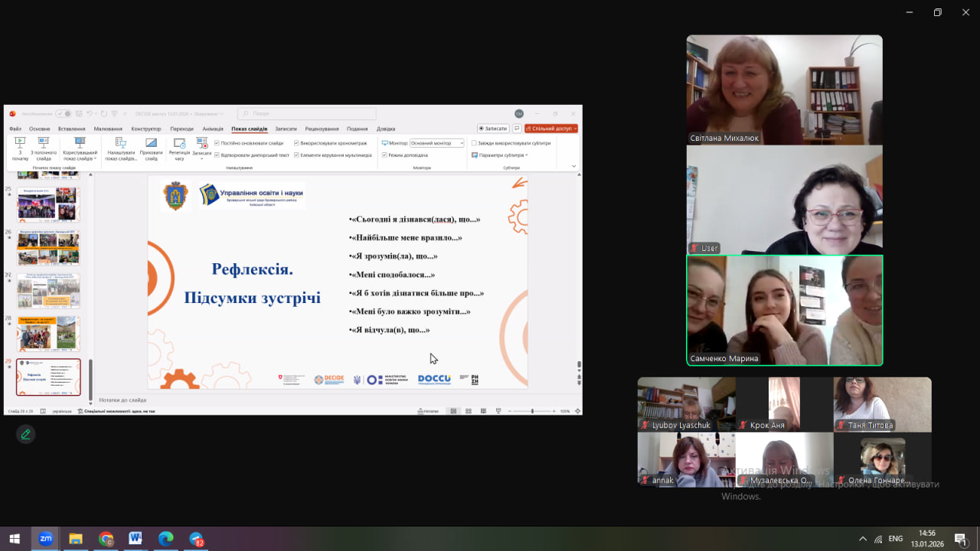Select Lyubov Lyaschuk video tile
Image resolution: width=980 pixels, height=551 pixels.
point(687,404)
